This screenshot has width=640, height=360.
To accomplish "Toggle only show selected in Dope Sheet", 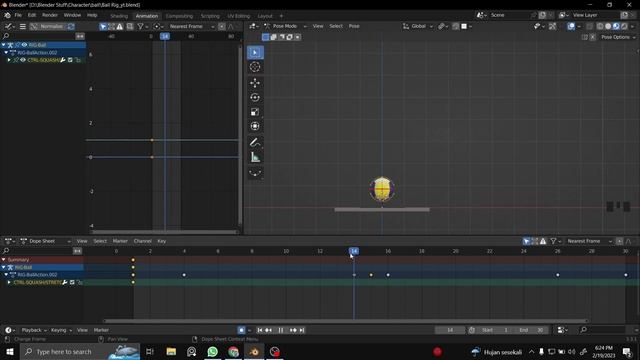I will click(526, 241).
